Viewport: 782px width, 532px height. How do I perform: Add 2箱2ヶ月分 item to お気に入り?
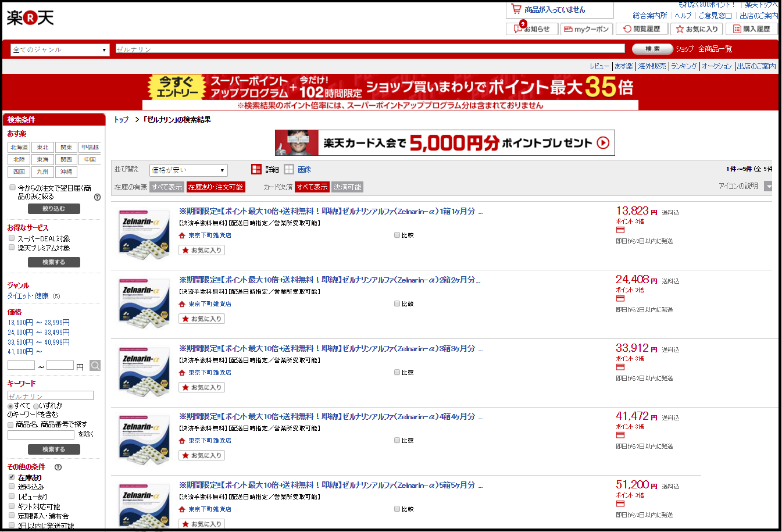point(202,319)
